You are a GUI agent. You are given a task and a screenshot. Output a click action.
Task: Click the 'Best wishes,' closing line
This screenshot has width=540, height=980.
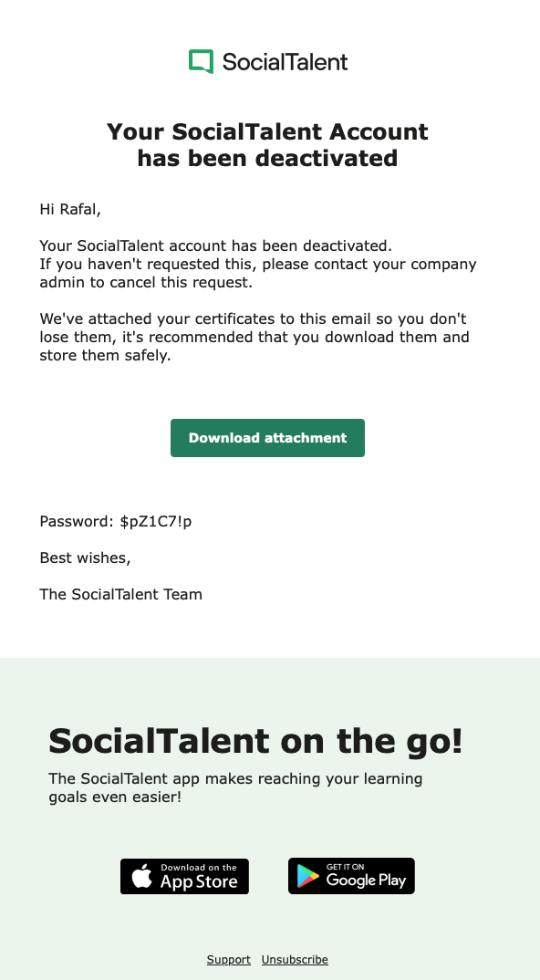coord(85,558)
